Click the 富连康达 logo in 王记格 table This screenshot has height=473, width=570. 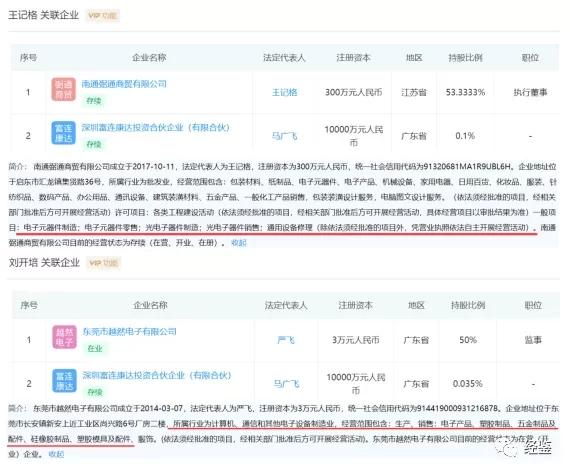tap(64, 133)
